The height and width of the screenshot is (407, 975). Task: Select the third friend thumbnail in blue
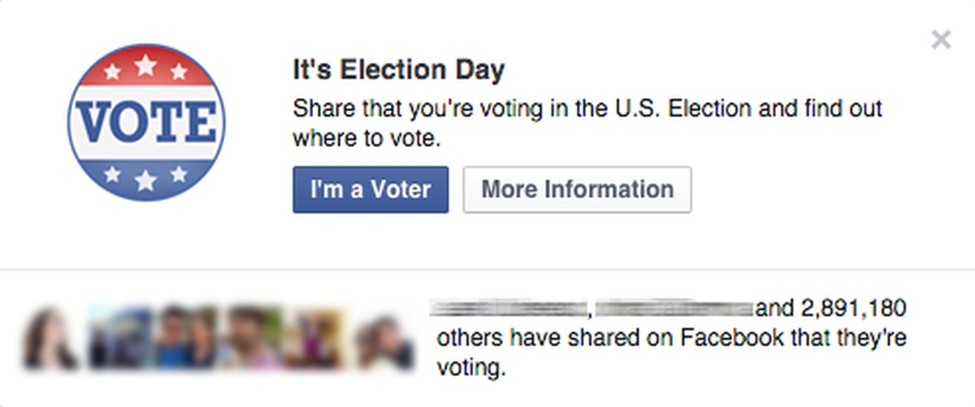(x=185, y=338)
